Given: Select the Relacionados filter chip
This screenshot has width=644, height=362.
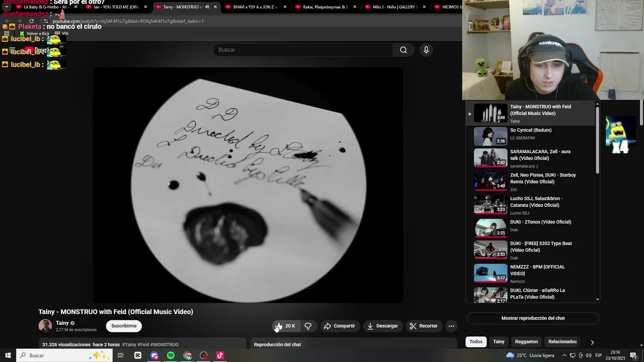Looking at the screenshot, I should (x=562, y=342).
